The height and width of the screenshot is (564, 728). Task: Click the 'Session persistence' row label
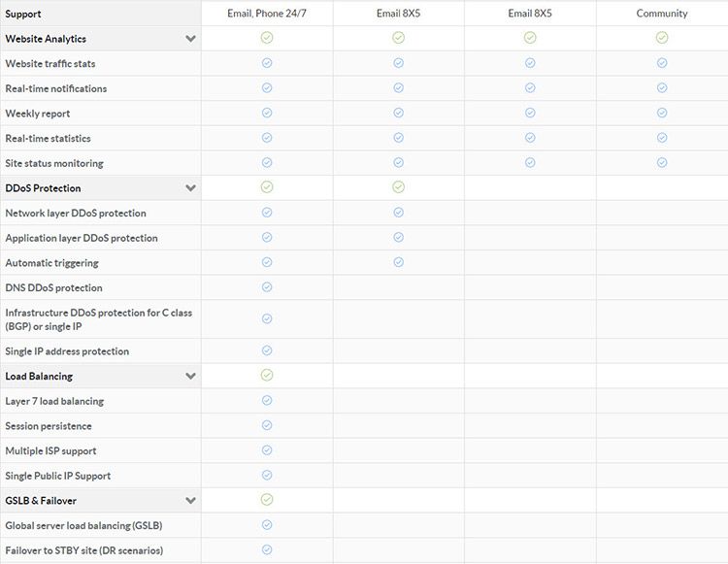[x=49, y=426]
